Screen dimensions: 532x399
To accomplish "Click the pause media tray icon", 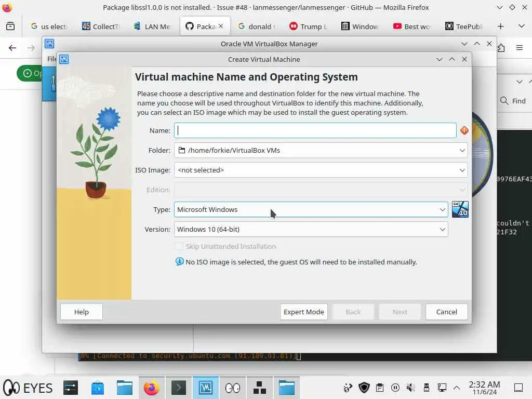I will tap(395, 388).
